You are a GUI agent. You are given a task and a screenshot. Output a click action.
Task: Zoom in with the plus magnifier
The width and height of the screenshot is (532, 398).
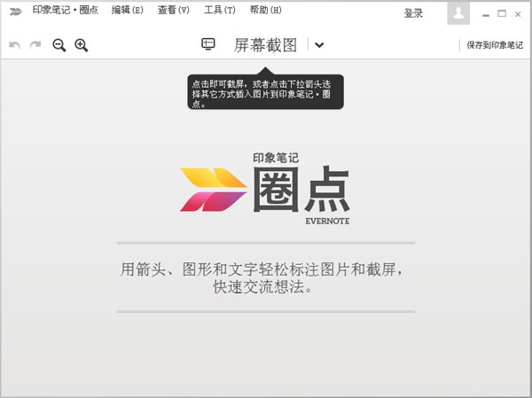click(82, 45)
